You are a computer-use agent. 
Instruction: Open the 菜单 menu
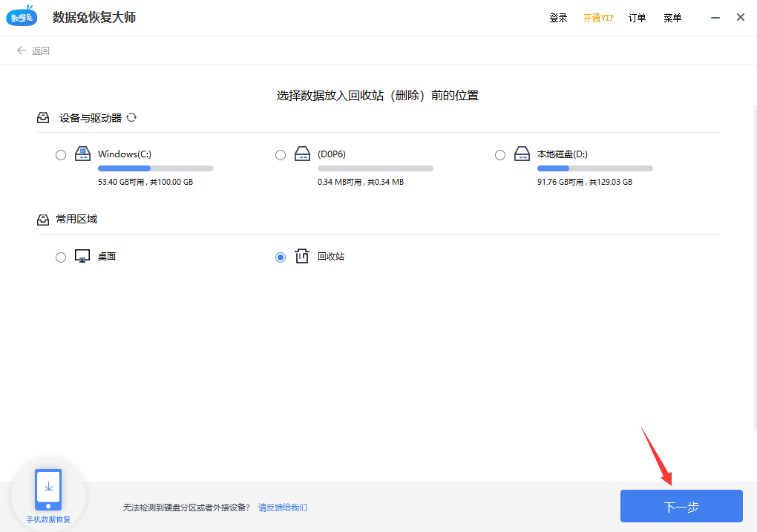pos(672,17)
